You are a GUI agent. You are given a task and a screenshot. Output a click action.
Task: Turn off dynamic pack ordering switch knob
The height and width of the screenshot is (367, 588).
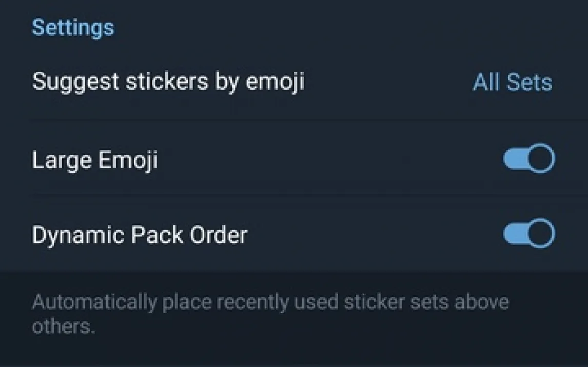(x=541, y=234)
